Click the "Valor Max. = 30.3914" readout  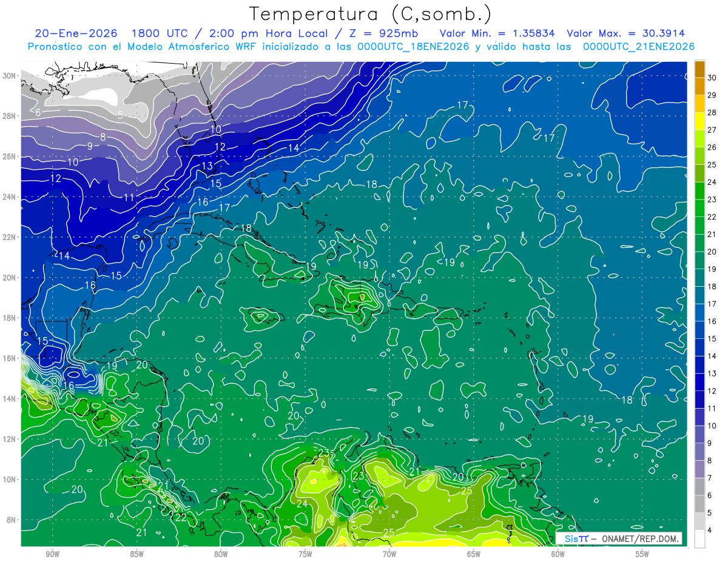[x=627, y=33]
